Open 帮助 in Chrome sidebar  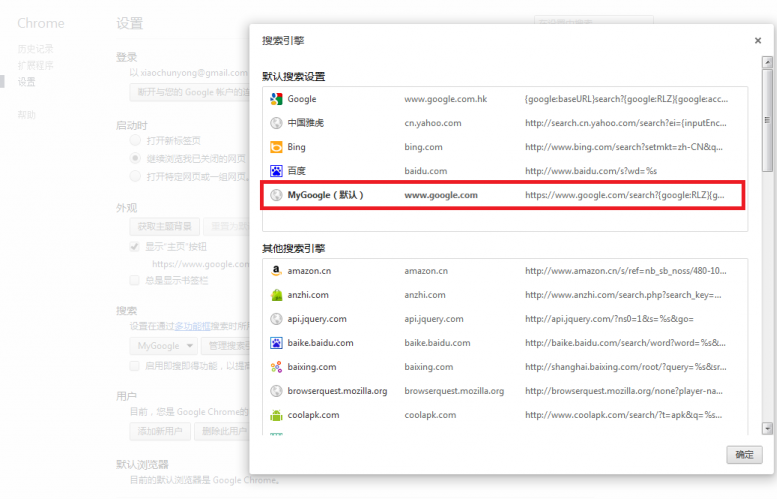click(26, 115)
